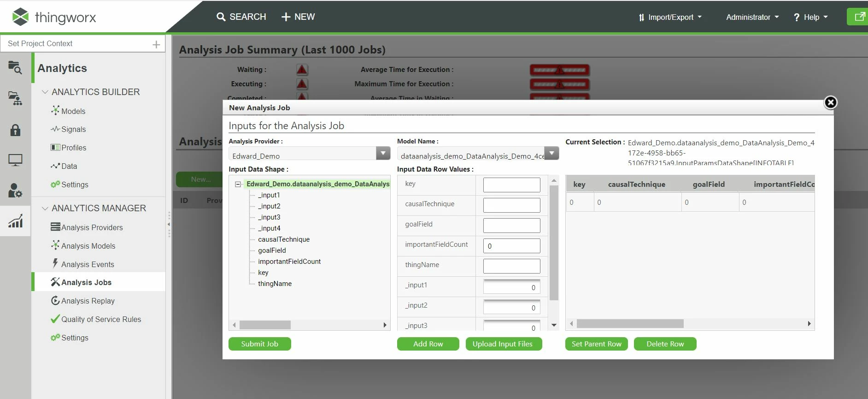Viewport: 868px width, 399px height.
Task: Click the Submit Job button
Action: click(x=260, y=344)
